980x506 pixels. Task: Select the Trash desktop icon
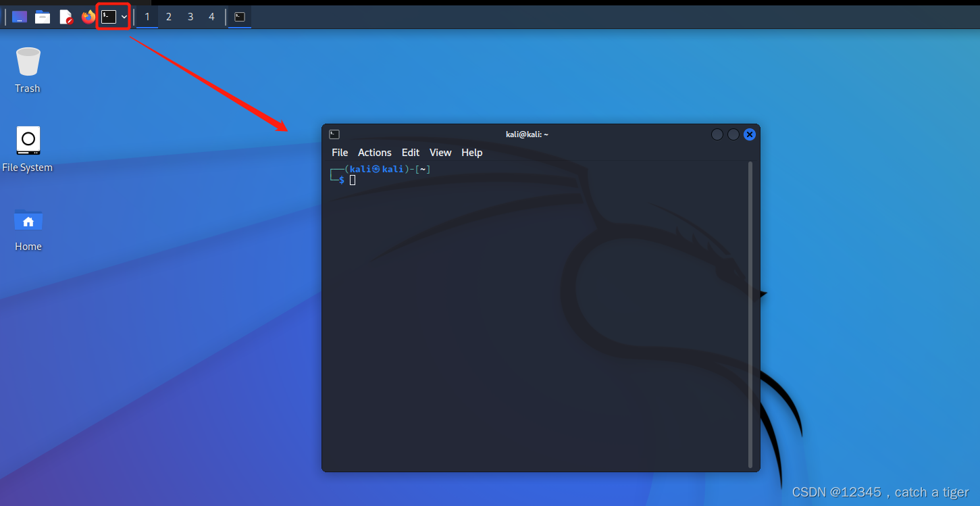[28, 70]
